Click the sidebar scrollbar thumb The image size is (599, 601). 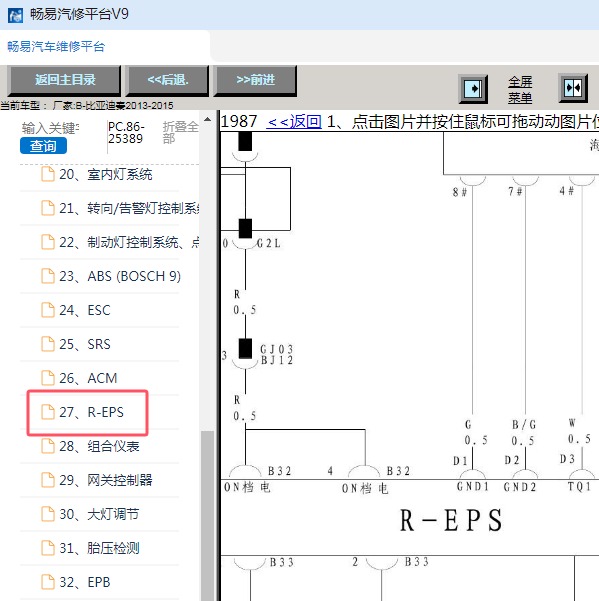pos(207,516)
